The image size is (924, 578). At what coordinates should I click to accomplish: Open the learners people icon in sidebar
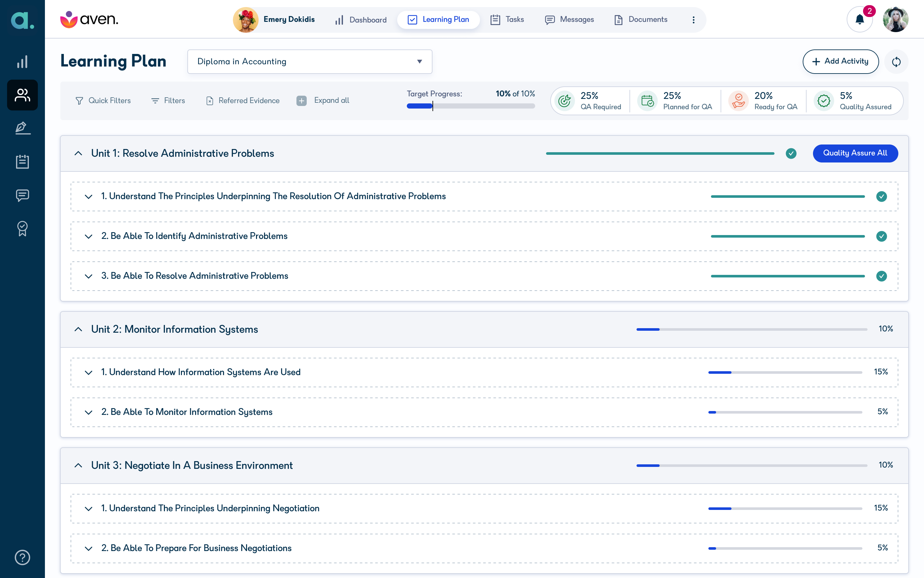coord(22,95)
